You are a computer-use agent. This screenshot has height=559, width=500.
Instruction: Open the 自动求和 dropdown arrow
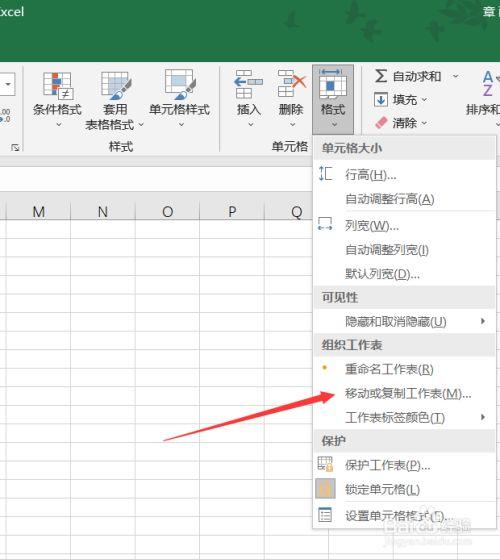tap(455, 76)
